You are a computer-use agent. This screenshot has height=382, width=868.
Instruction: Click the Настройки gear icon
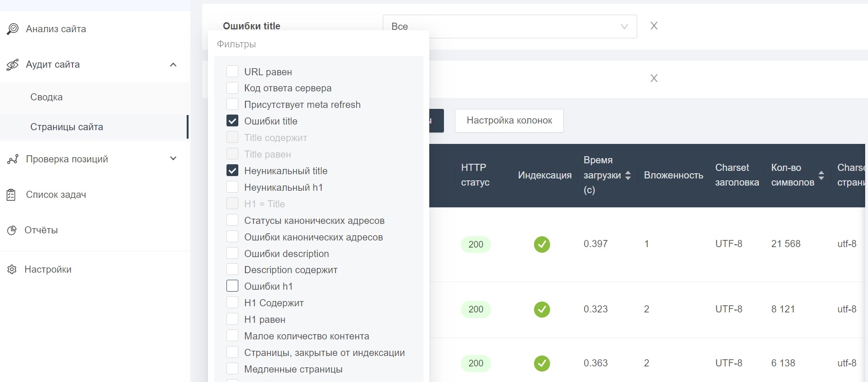click(12, 269)
